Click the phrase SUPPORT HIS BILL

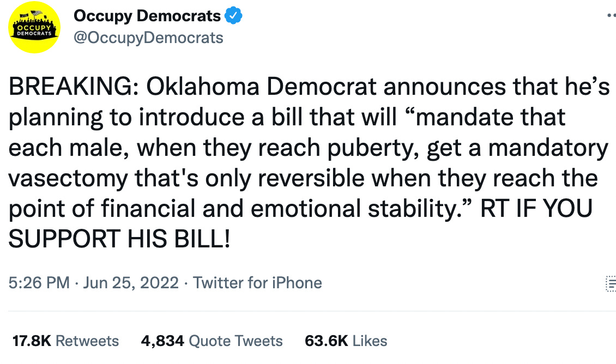click(119, 239)
